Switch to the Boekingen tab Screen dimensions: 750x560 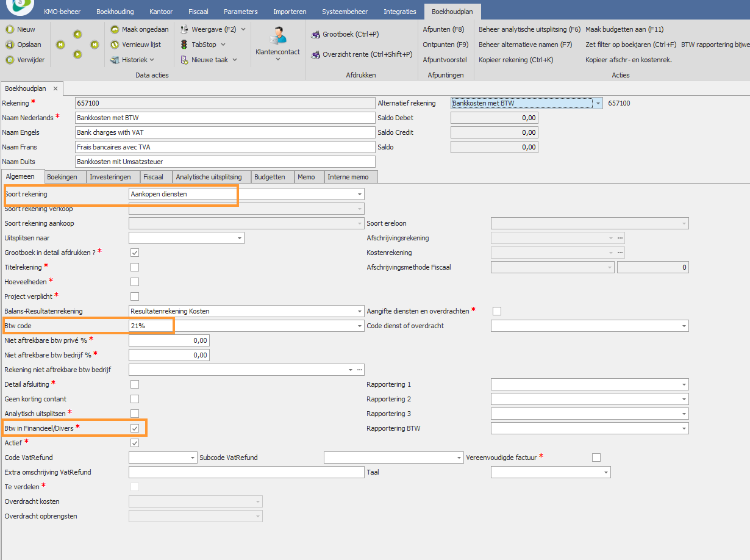coord(62,177)
